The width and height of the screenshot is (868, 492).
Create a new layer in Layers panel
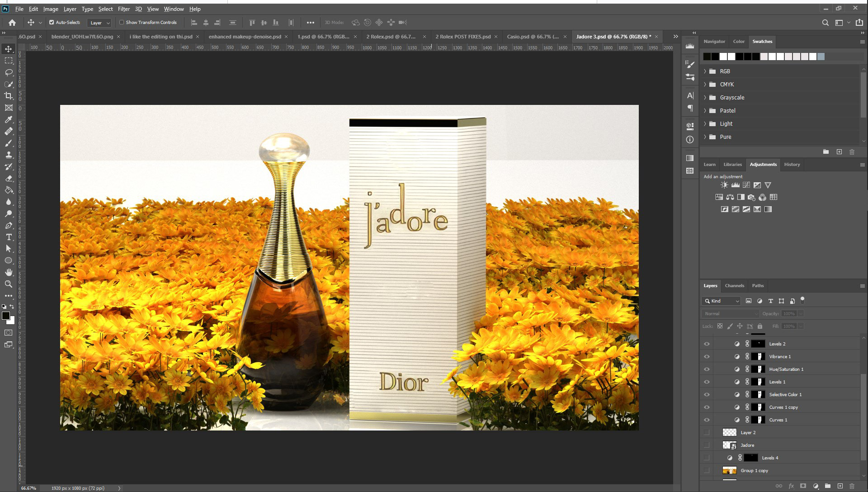840,486
